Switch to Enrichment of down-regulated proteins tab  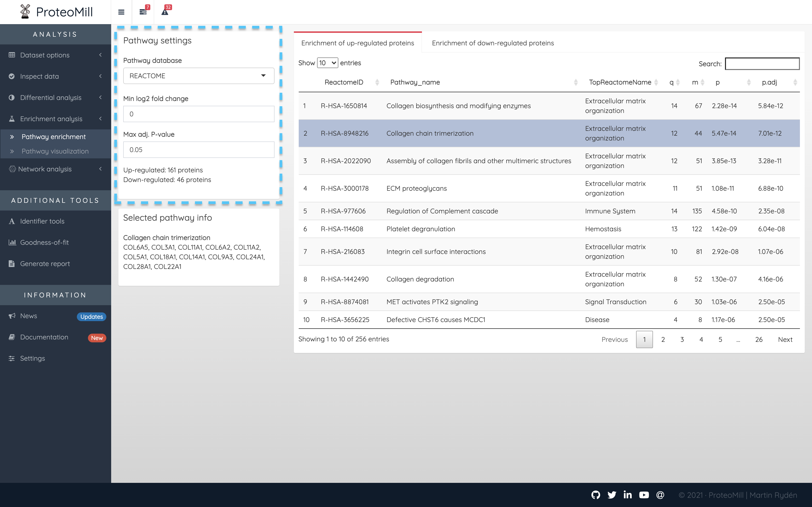[493, 43]
